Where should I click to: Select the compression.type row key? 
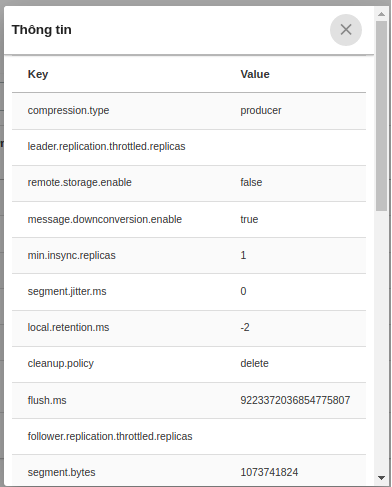(68, 110)
